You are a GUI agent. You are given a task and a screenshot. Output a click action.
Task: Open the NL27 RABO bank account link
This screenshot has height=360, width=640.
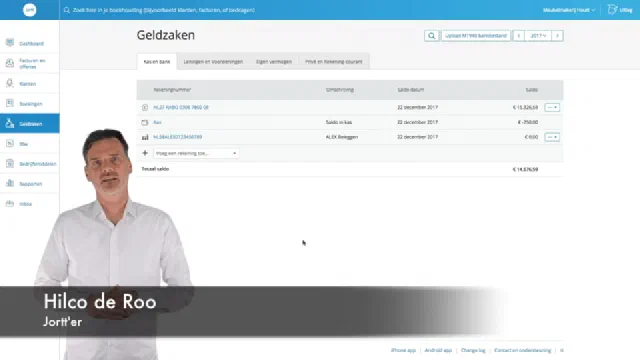[x=181, y=107]
